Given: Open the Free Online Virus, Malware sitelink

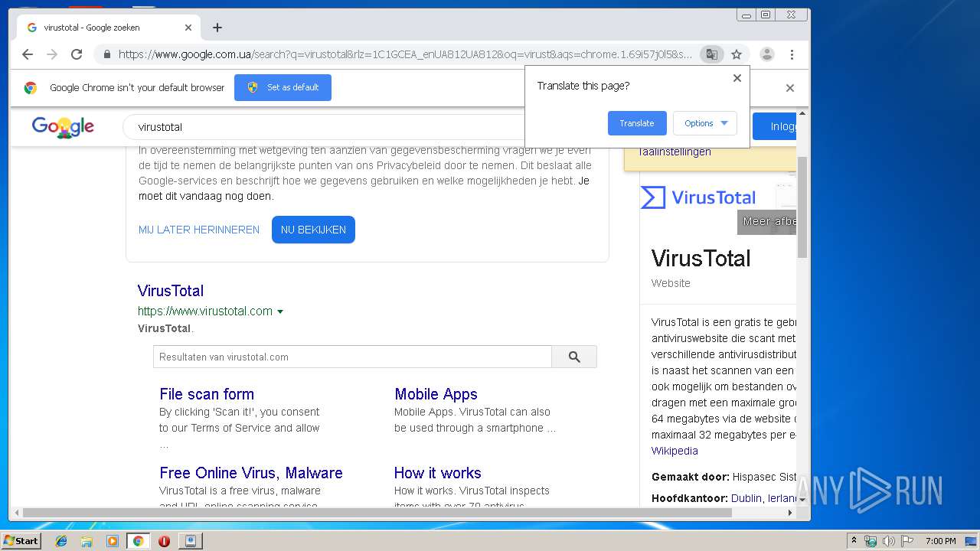Looking at the screenshot, I should pos(251,473).
